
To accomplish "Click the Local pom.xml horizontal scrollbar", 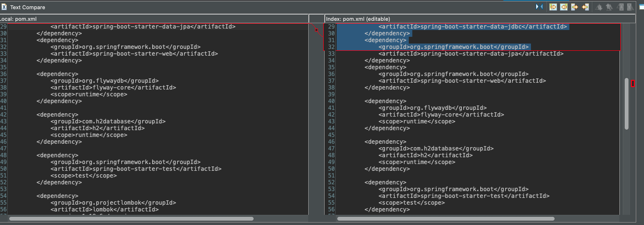I will coord(131,219).
